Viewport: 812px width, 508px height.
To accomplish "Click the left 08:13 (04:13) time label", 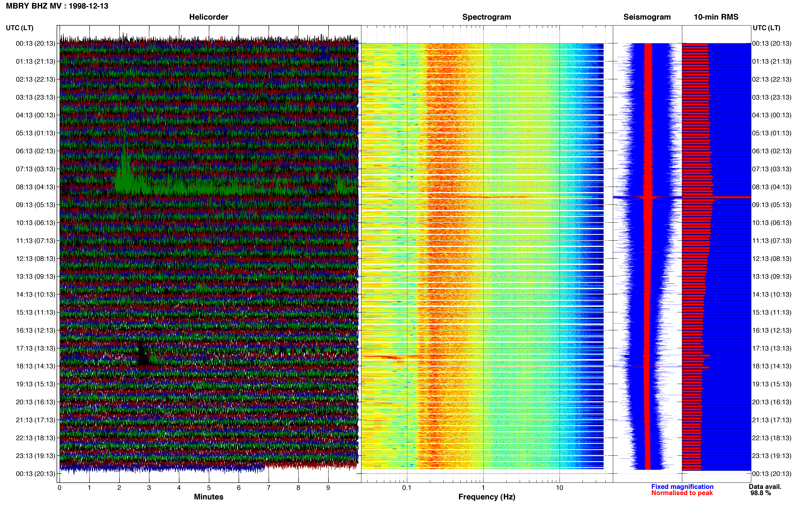I will tap(36, 187).
